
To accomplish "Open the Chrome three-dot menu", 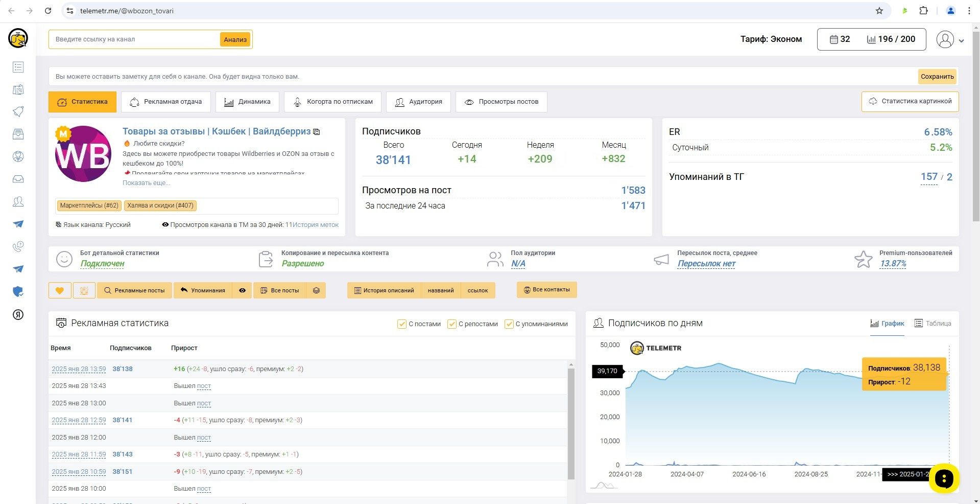I will tap(969, 11).
